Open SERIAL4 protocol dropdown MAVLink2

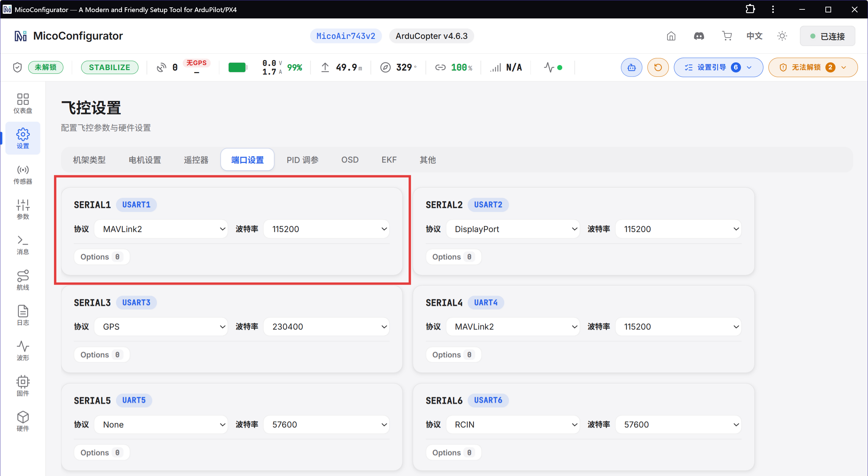click(x=513, y=327)
